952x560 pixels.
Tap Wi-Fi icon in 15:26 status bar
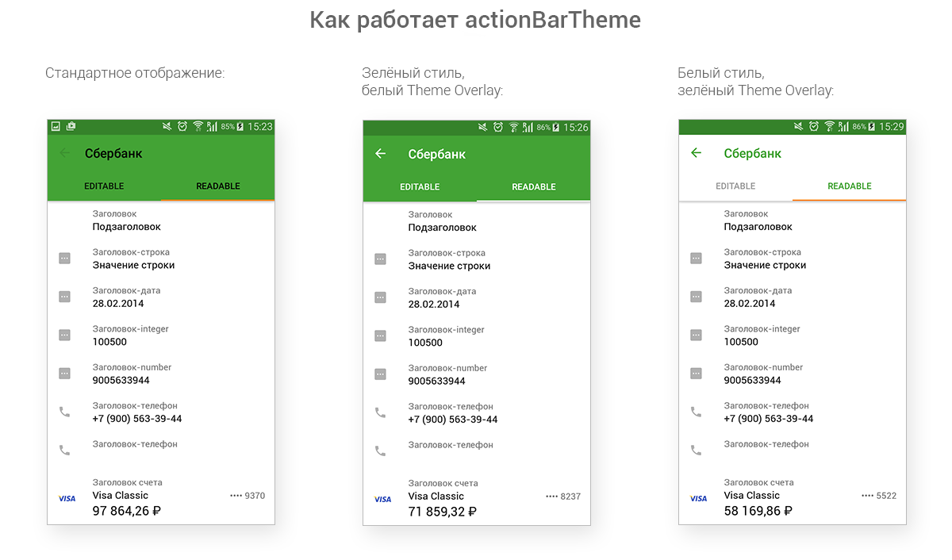pyautogui.click(x=513, y=127)
